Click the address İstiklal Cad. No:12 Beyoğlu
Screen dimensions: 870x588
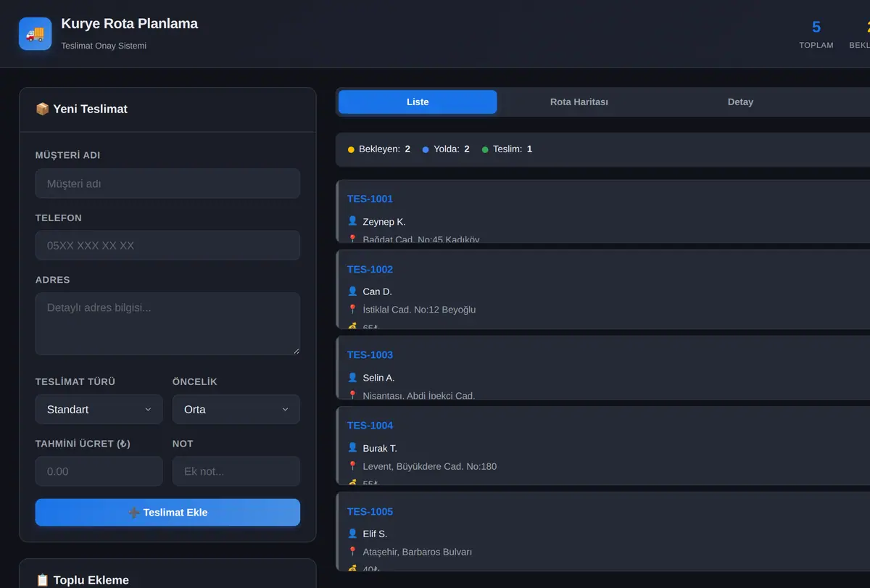[420, 310]
